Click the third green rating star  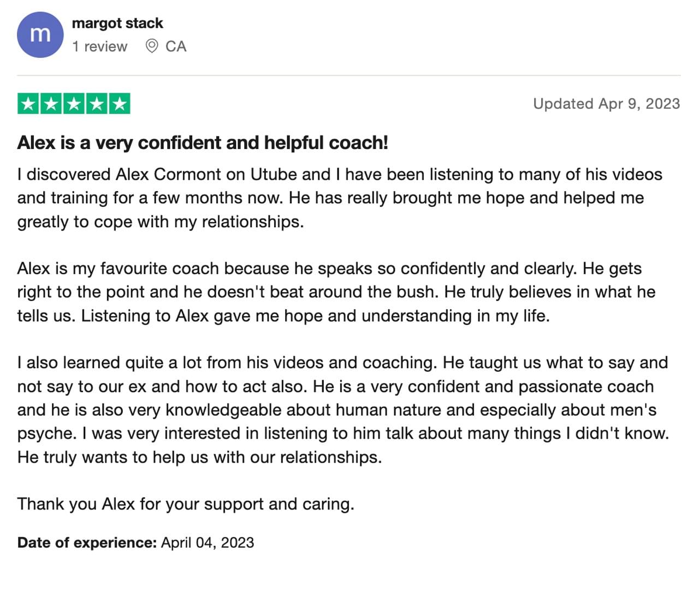pyautogui.click(x=74, y=104)
